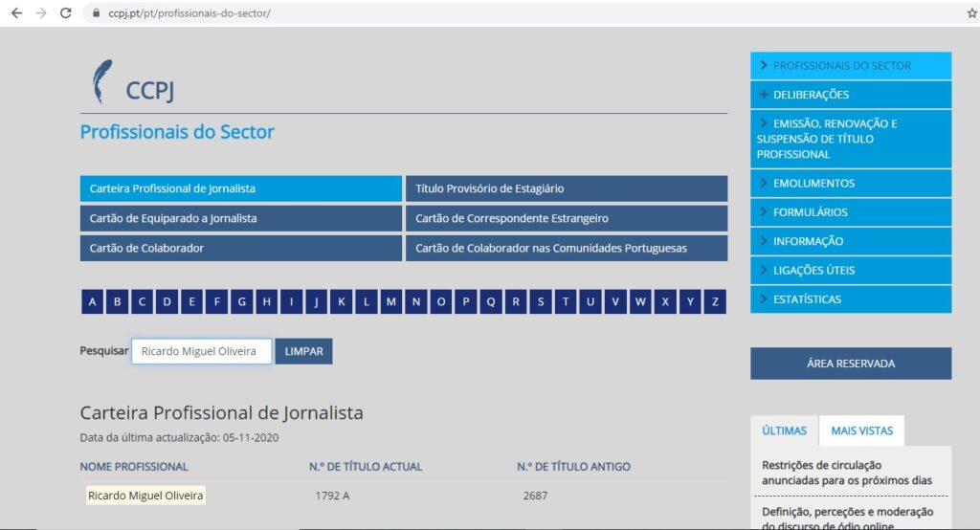Filter names by letter T
This screenshot has width=980, height=530.
[566, 302]
